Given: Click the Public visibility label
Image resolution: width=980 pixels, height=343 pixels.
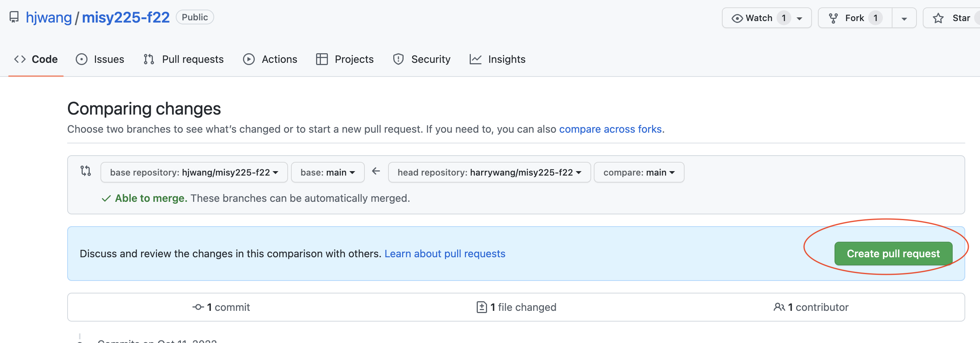Looking at the screenshot, I should (x=195, y=17).
